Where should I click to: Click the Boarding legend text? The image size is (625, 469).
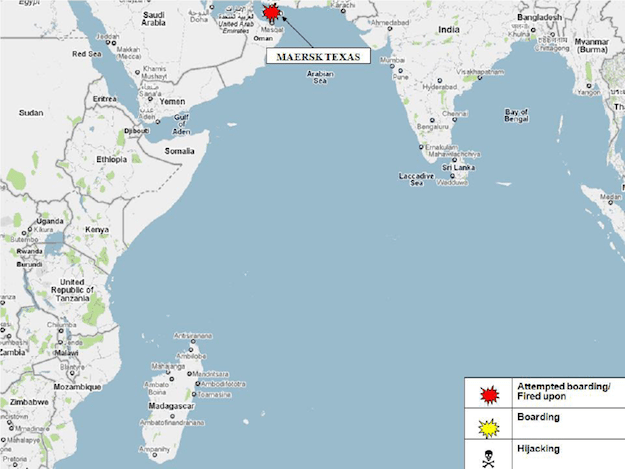(x=538, y=417)
